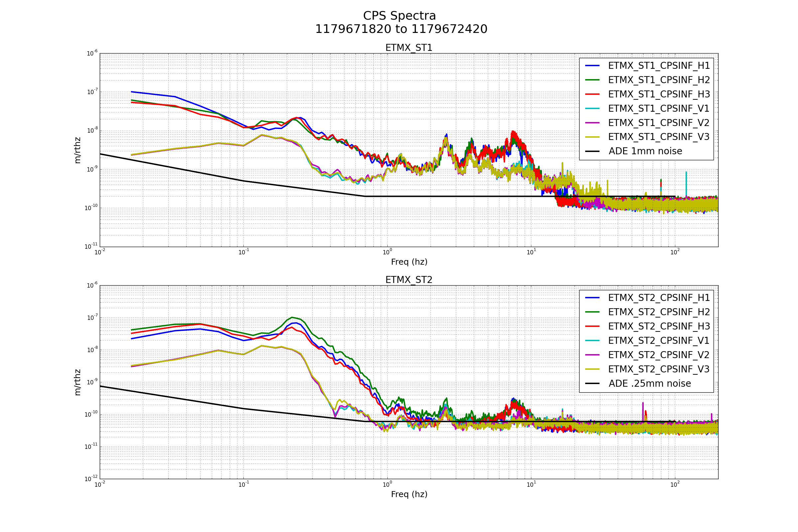Click the CPS Spectra figure title
Image resolution: width=798 pixels, height=532 pixels.
(x=399, y=16)
